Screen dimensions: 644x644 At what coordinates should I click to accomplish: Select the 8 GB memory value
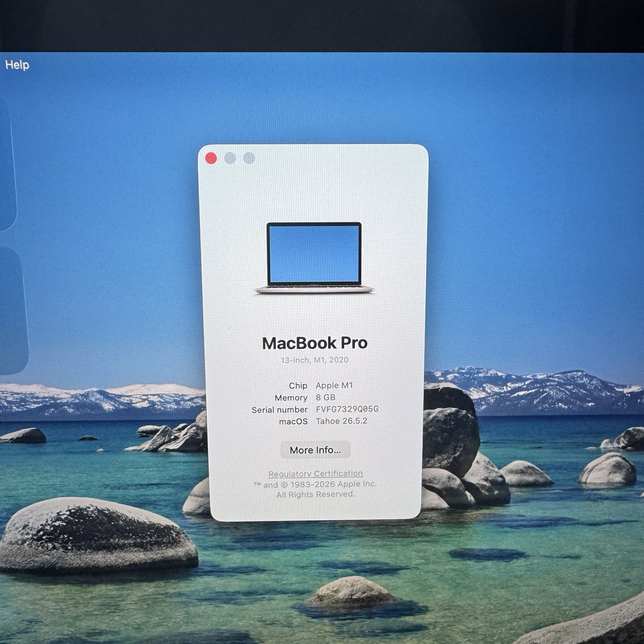(x=325, y=397)
